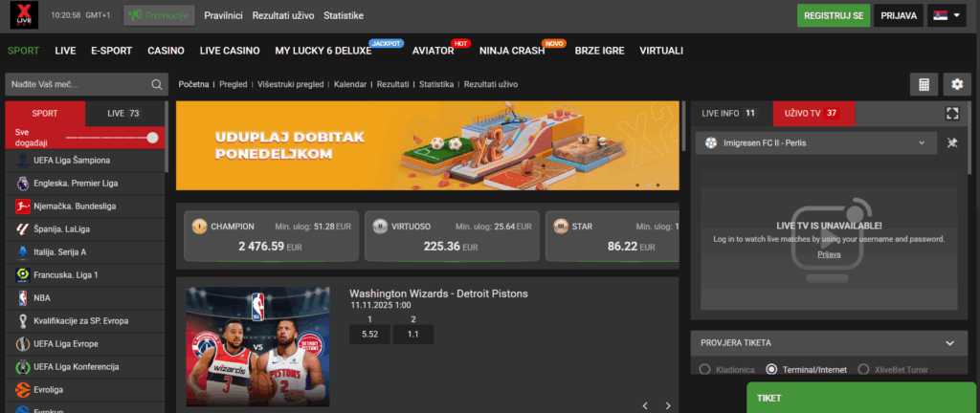Click Premier Liga lion icon
Image resolution: width=980 pixels, height=413 pixels.
[23, 184]
